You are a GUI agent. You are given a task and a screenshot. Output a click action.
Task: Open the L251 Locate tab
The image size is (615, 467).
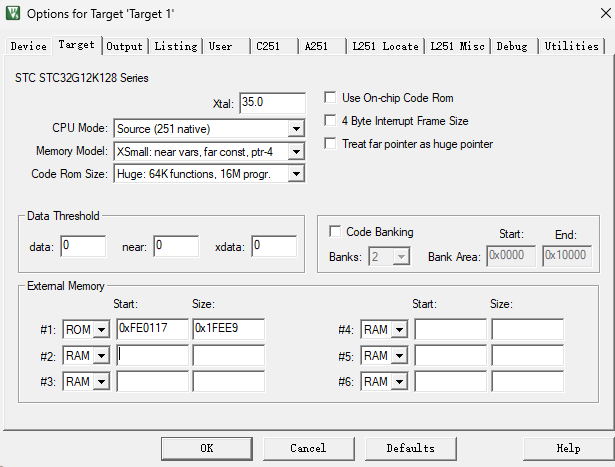click(385, 46)
